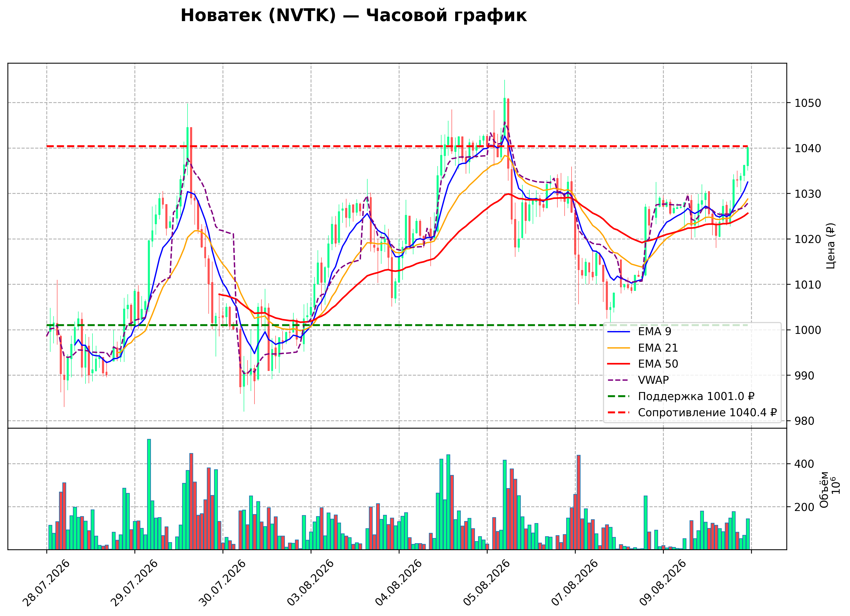This screenshot has height=616, width=850.
Task: Select the EMA 21 legend entry
Action: pyautogui.click(x=642, y=348)
